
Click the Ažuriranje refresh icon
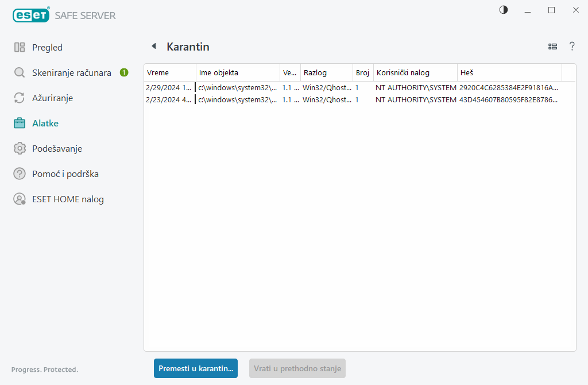tap(20, 98)
